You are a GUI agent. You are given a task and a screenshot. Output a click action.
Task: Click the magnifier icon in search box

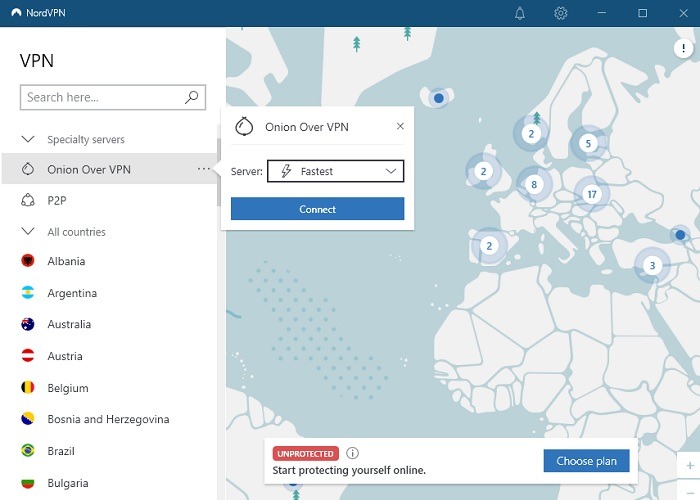pos(192,97)
